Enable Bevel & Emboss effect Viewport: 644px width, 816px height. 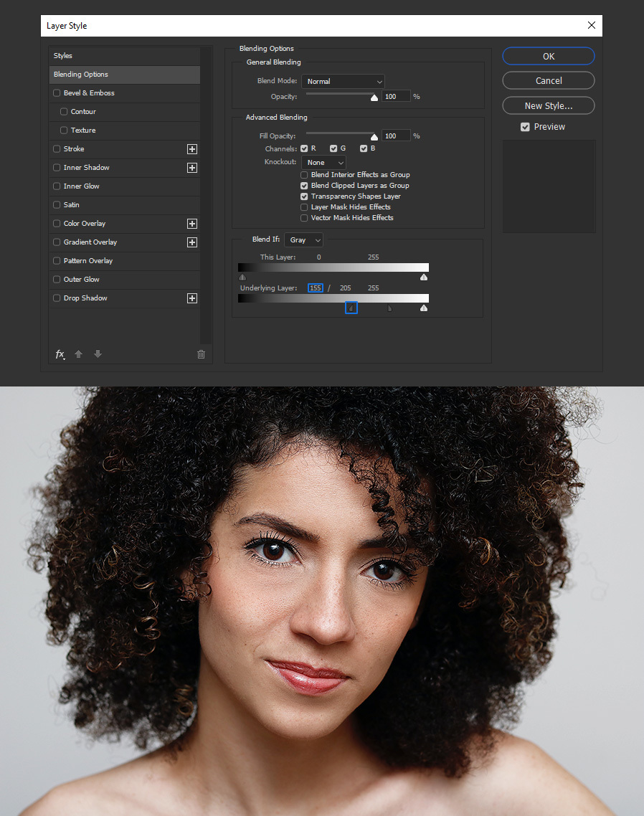57,93
